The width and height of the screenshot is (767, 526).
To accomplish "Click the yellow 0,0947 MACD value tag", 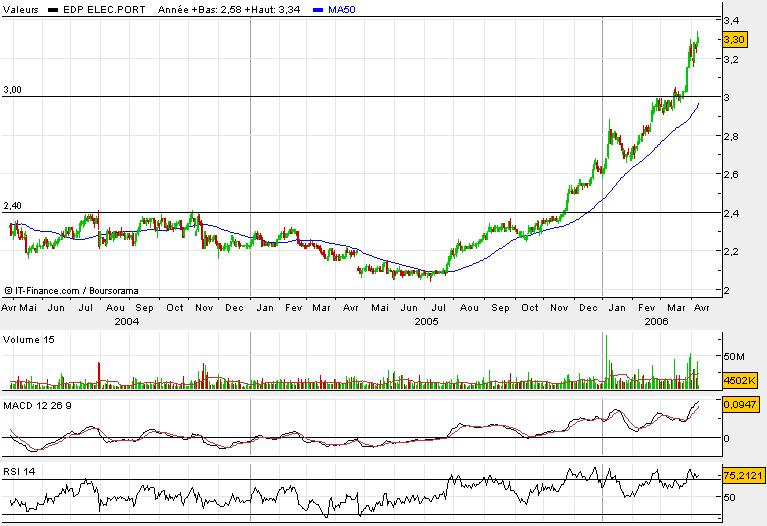I will tap(741, 405).
